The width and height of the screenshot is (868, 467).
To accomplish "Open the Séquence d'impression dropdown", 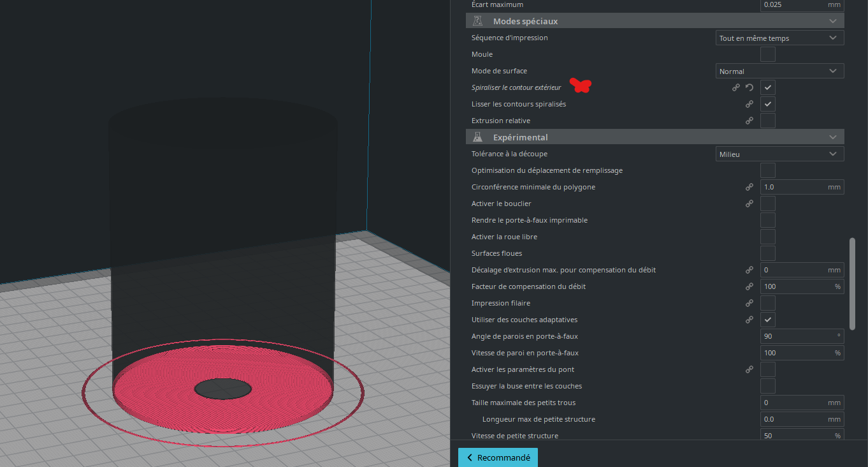I will pos(780,38).
